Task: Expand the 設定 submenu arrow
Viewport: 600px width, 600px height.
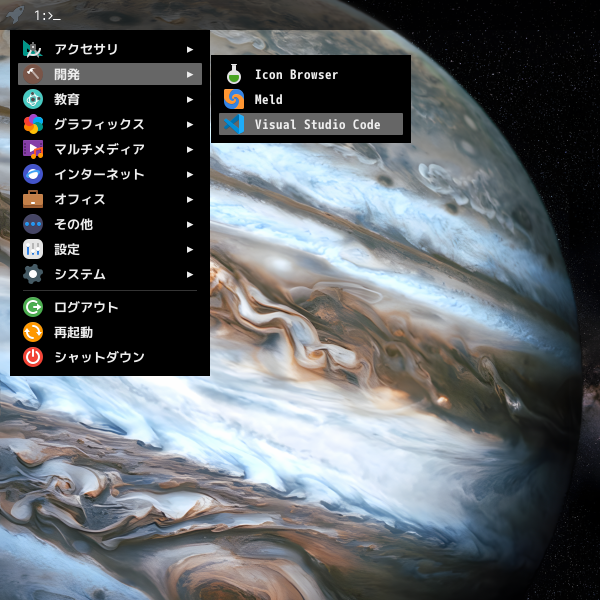Action: point(190,249)
